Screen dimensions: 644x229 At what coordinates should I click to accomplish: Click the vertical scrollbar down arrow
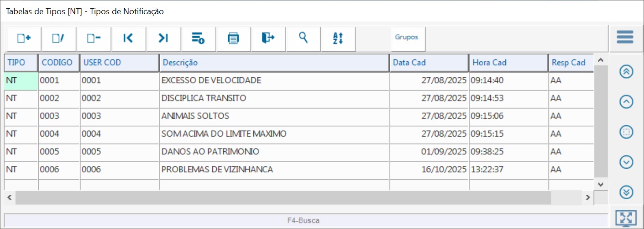(x=601, y=184)
